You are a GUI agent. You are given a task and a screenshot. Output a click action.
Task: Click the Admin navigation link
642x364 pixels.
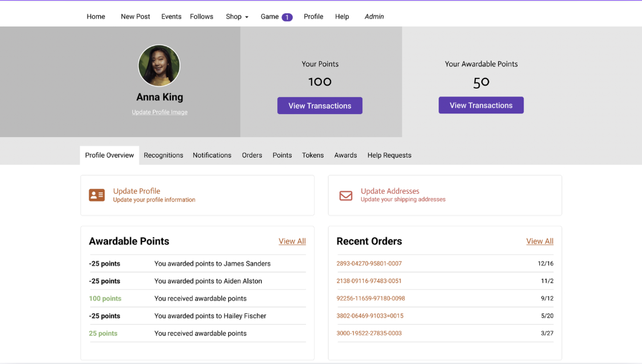click(374, 16)
